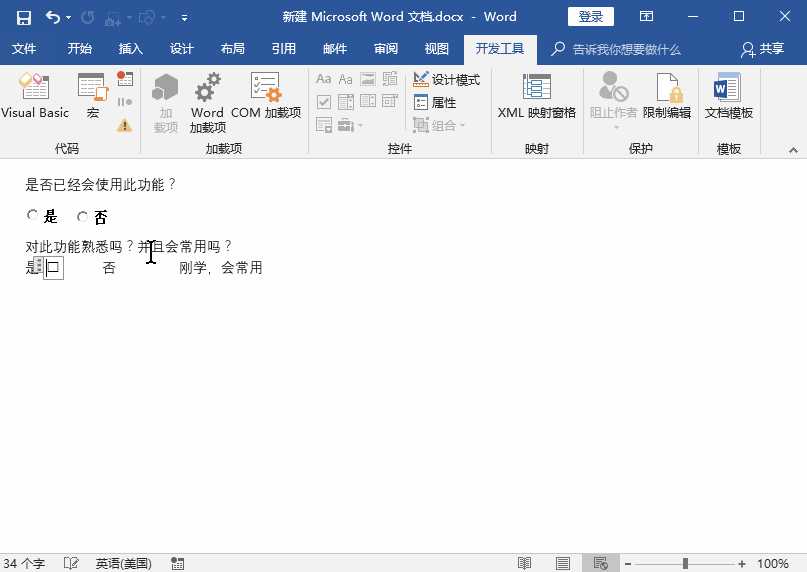The width and height of the screenshot is (807, 572).
Task: Toggle 设计模式 design mode
Action: [x=446, y=80]
